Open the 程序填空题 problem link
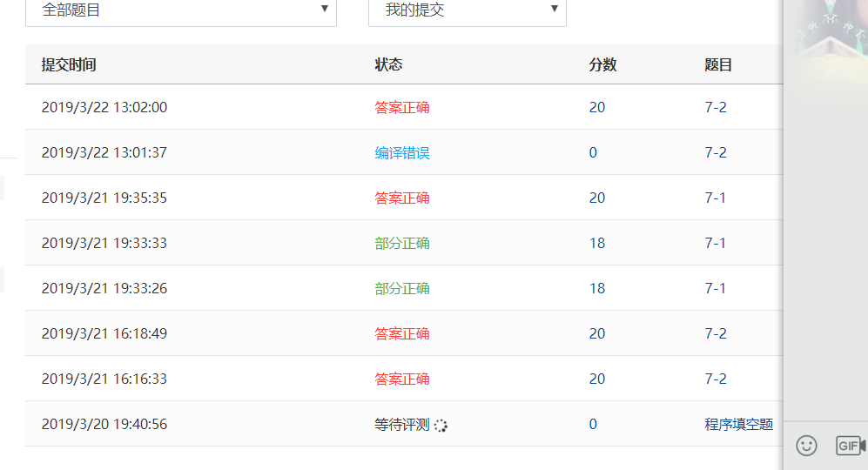Image resolution: width=868 pixels, height=470 pixels. coord(738,425)
